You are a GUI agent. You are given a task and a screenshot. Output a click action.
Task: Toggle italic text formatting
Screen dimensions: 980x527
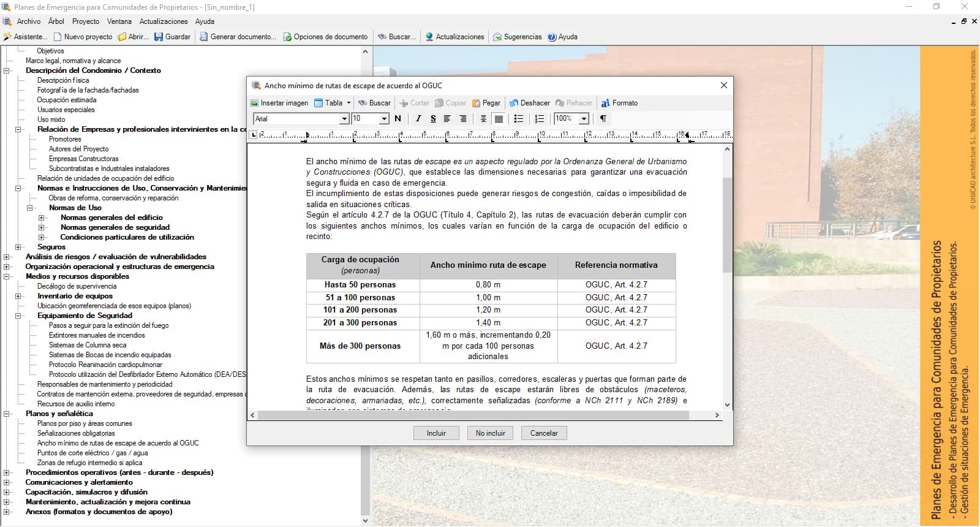coord(418,119)
